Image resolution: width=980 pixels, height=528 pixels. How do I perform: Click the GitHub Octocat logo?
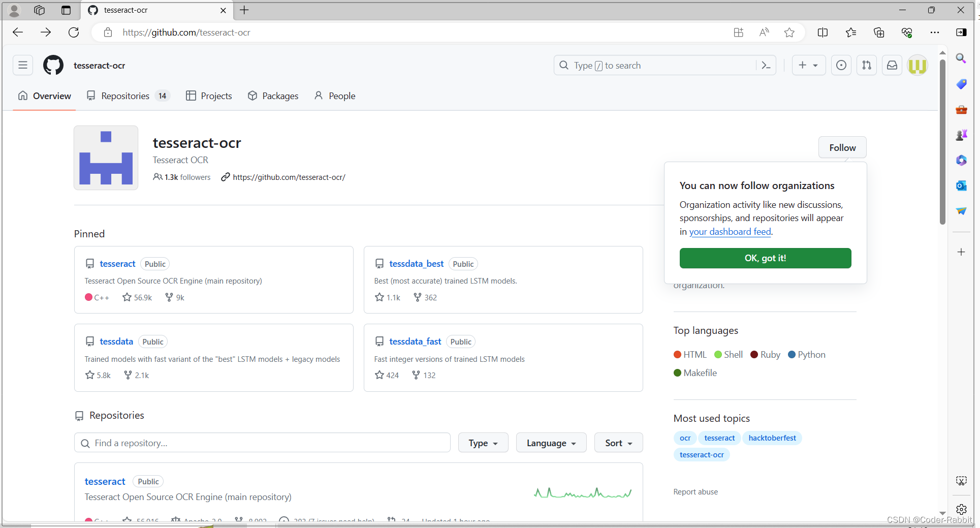coord(53,65)
